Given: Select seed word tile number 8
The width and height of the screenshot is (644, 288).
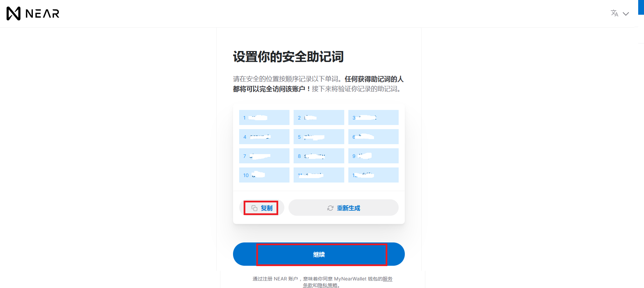Looking at the screenshot, I should click(x=319, y=156).
